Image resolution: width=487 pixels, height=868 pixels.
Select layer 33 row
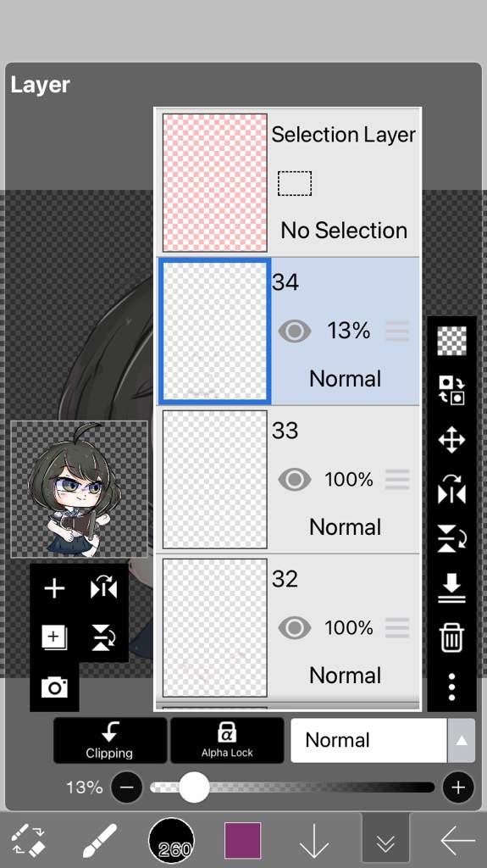point(288,480)
